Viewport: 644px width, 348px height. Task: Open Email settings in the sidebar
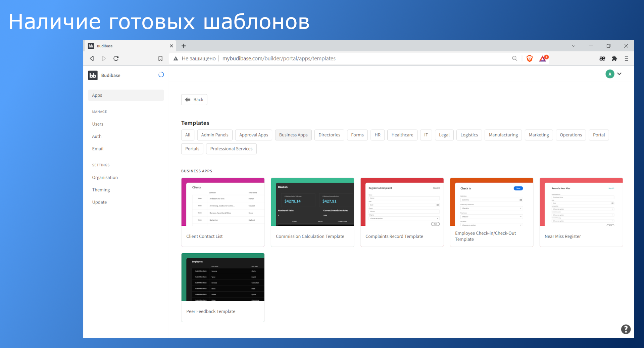pyautogui.click(x=98, y=149)
